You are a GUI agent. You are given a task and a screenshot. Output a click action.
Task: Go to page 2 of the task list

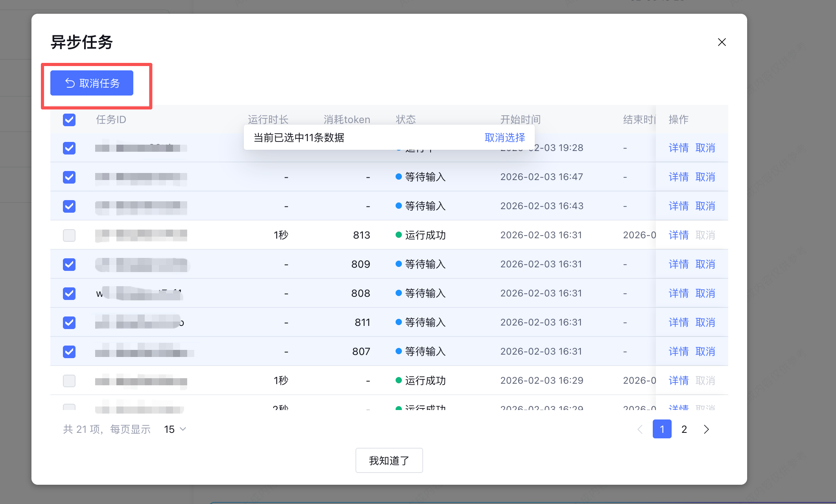pyautogui.click(x=684, y=429)
